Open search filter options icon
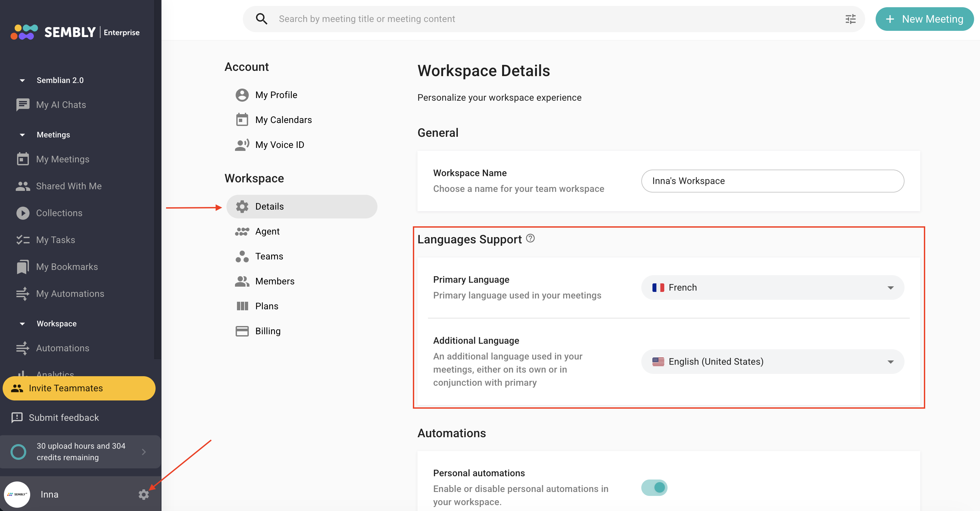 coord(850,19)
